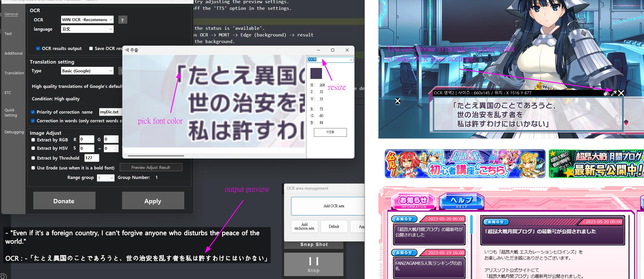
Task: Toggle OCR results output checkbox
Action: 38,48
